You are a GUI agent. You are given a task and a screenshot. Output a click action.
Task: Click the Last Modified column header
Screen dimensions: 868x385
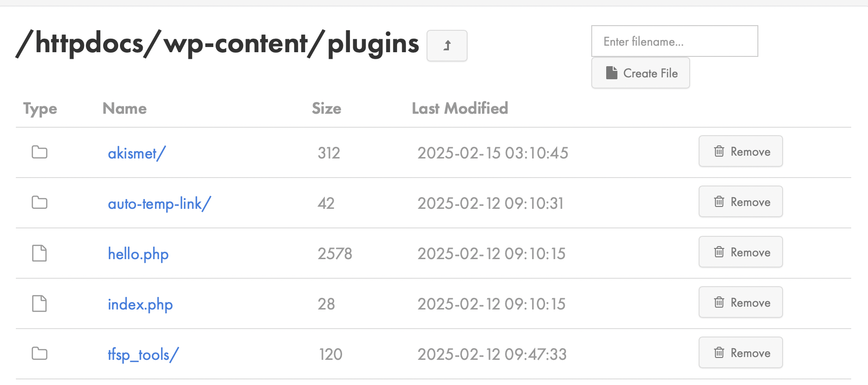(x=460, y=108)
